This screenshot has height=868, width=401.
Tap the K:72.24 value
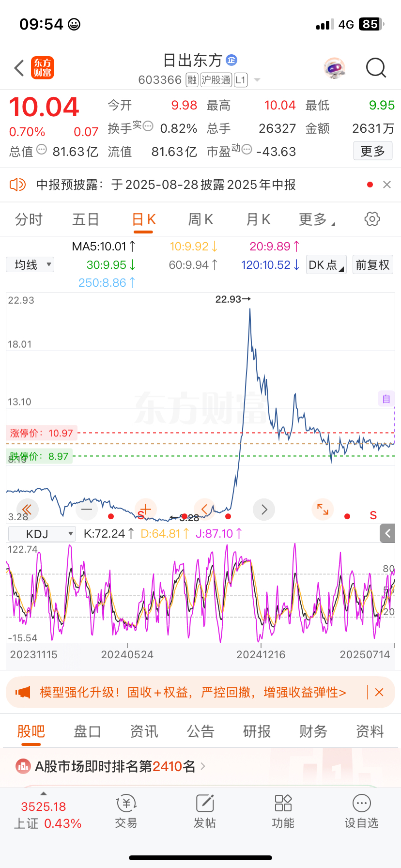coord(108,534)
